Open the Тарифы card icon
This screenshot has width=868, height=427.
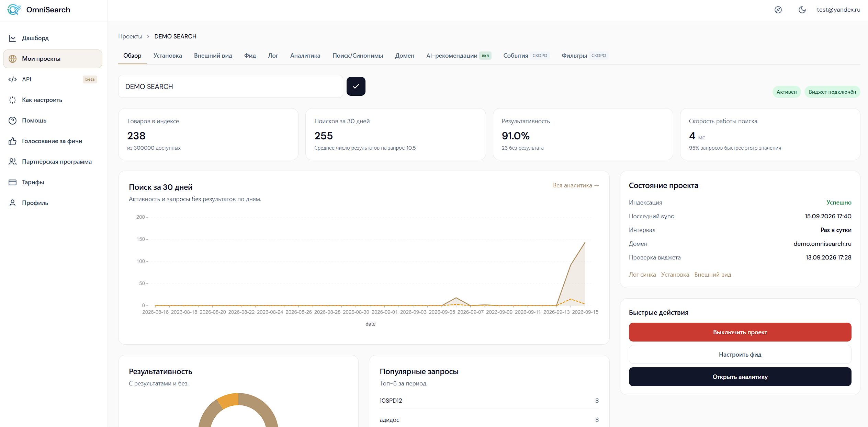(x=12, y=182)
